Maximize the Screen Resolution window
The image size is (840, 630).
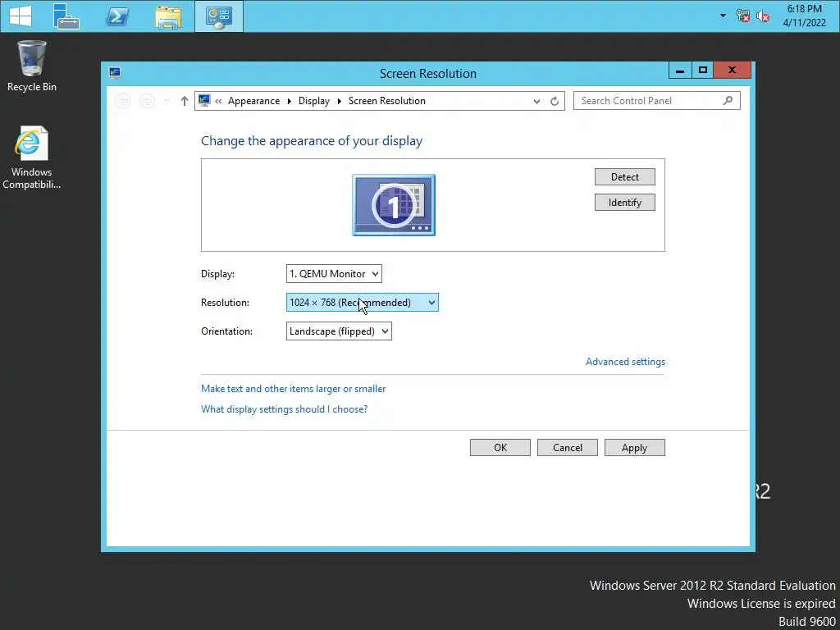(703, 71)
